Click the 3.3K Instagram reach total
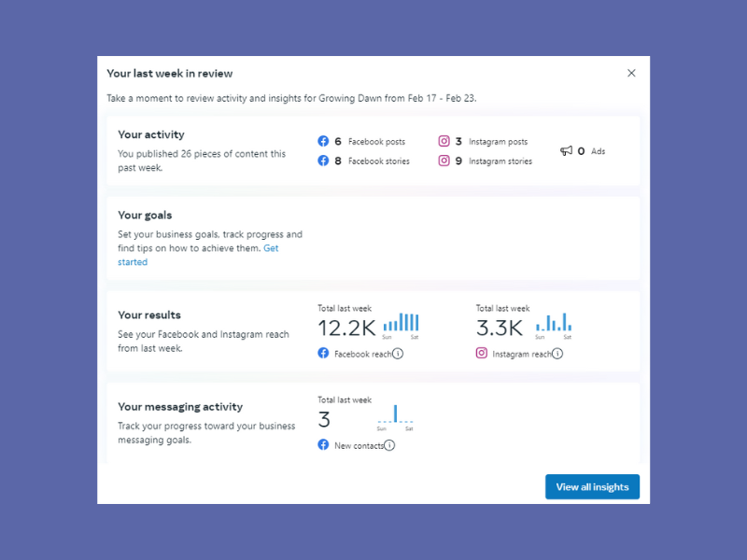 (x=500, y=328)
